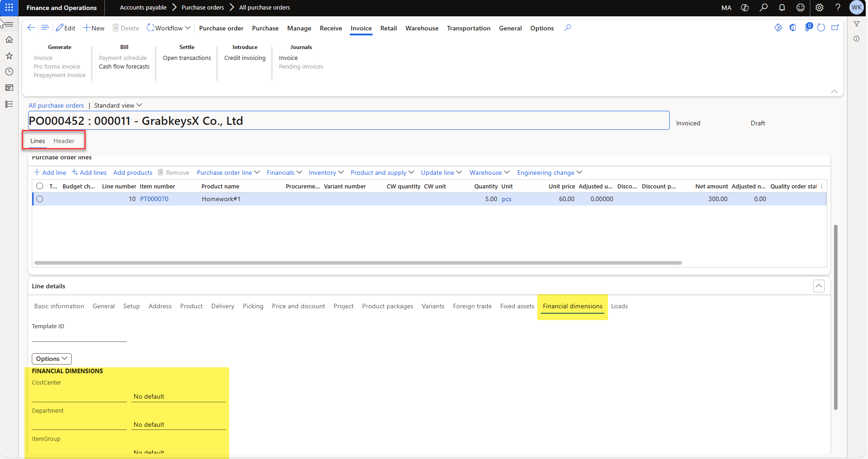Open Cash flow forecasts
868x459 pixels.
[124, 66]
